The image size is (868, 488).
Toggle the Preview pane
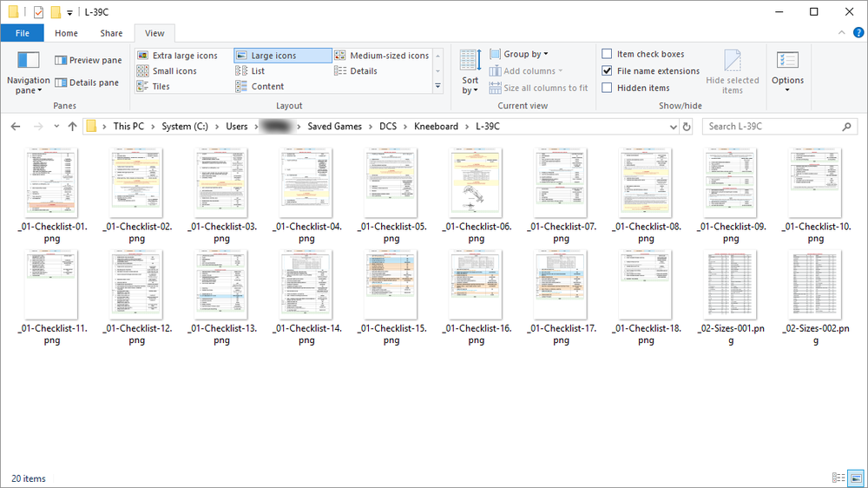88,60
